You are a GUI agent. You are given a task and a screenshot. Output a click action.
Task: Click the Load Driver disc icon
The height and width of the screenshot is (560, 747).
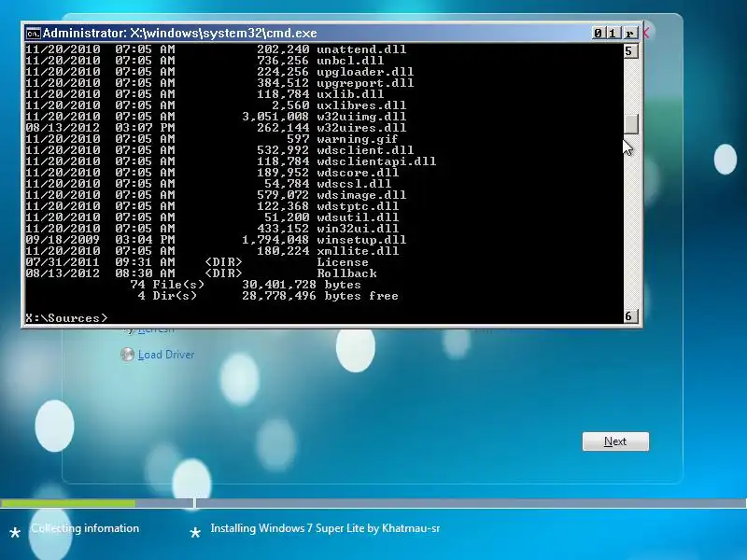point(127,355)
